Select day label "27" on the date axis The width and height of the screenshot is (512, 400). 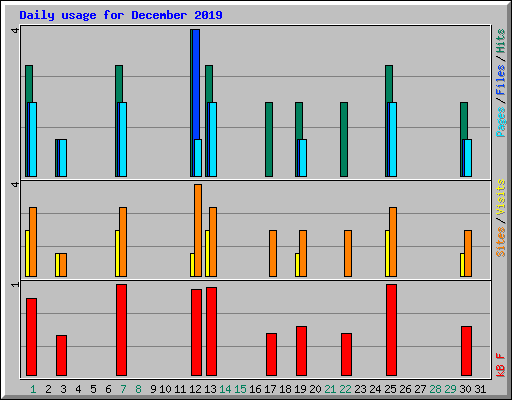[x=420, y=389]
